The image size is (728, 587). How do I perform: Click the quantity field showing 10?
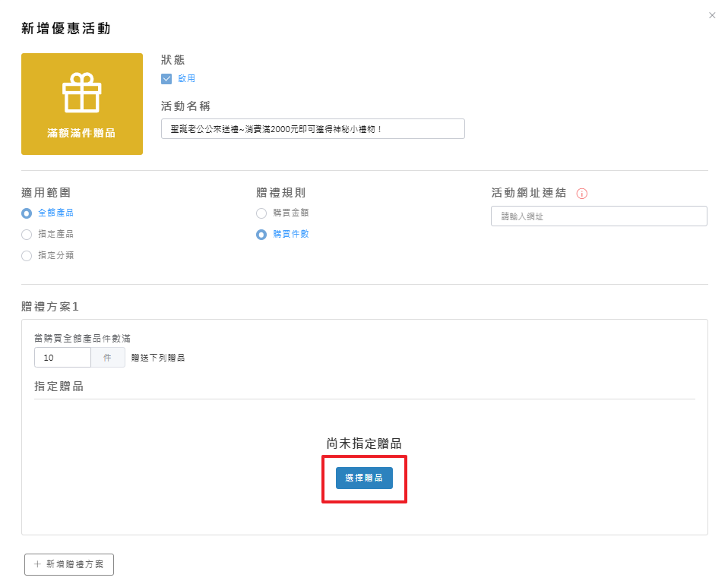pyautogui.click(x=62, y=358)
